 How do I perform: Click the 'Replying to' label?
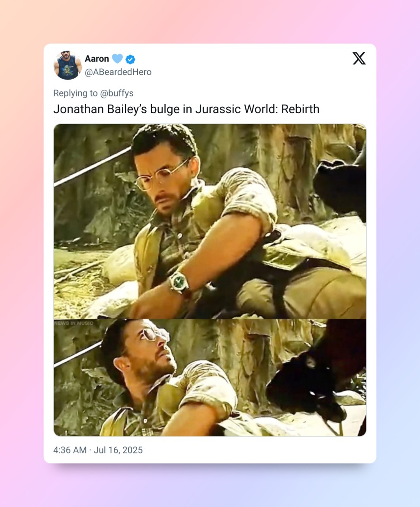(75, 93)
